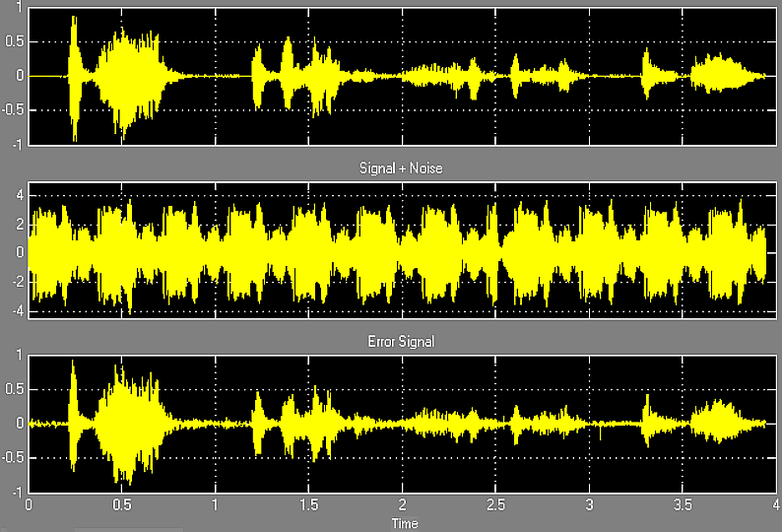Click the -2 y-axis label on Signal + Noise plot
Screen dimensions: 782x532
(16, 281)
